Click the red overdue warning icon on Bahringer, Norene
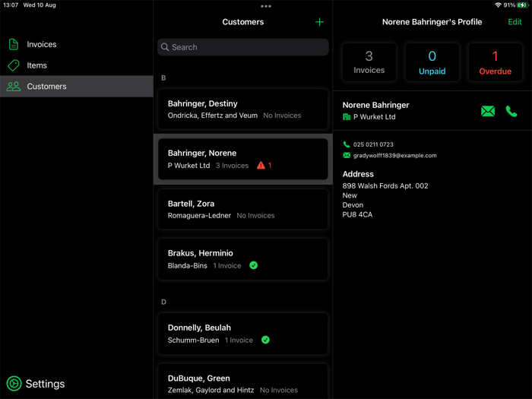Viewport: 532px width, 399px height. (261, 165)
